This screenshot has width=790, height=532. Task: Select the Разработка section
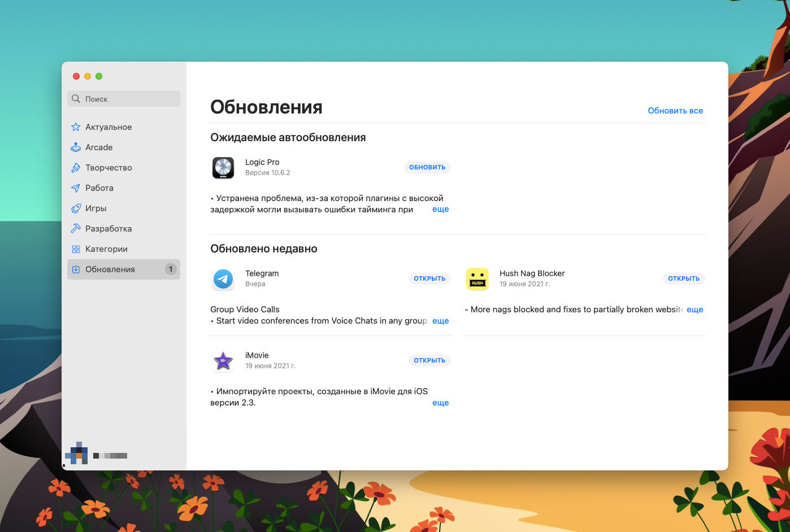click(124, 229)
